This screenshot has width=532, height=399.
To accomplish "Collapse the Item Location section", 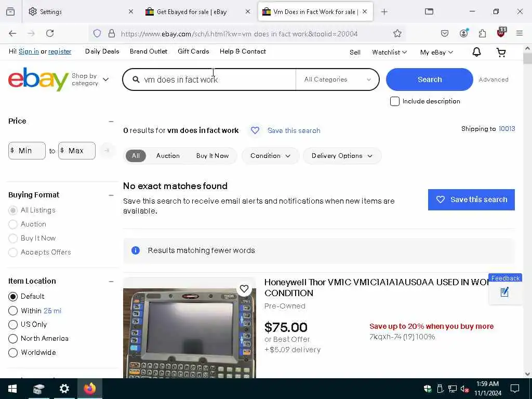I will (111, 281).
